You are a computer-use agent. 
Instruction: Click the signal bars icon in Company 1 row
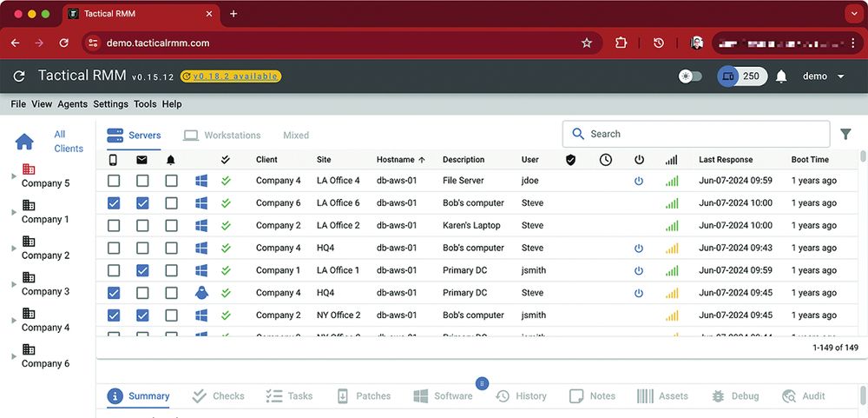672,270
